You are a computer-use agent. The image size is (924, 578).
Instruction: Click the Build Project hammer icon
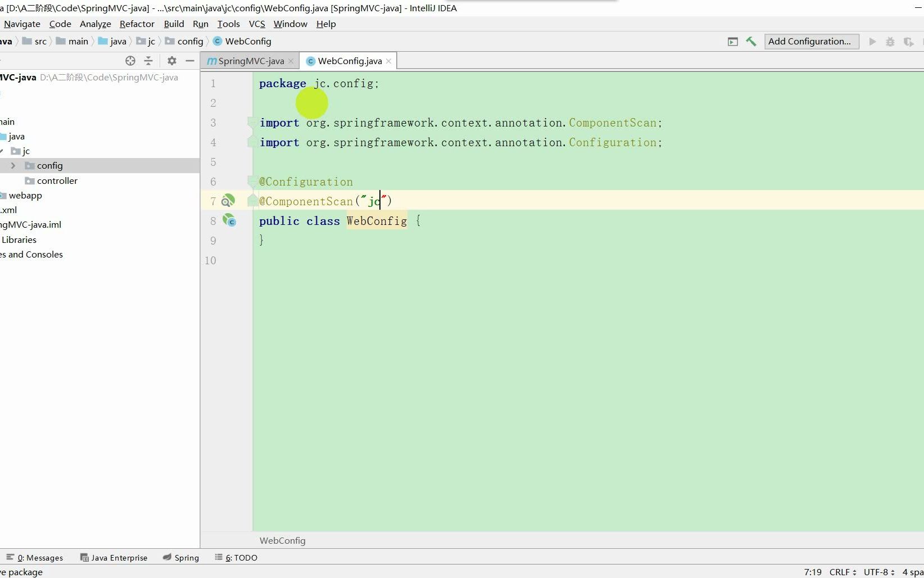751,41
